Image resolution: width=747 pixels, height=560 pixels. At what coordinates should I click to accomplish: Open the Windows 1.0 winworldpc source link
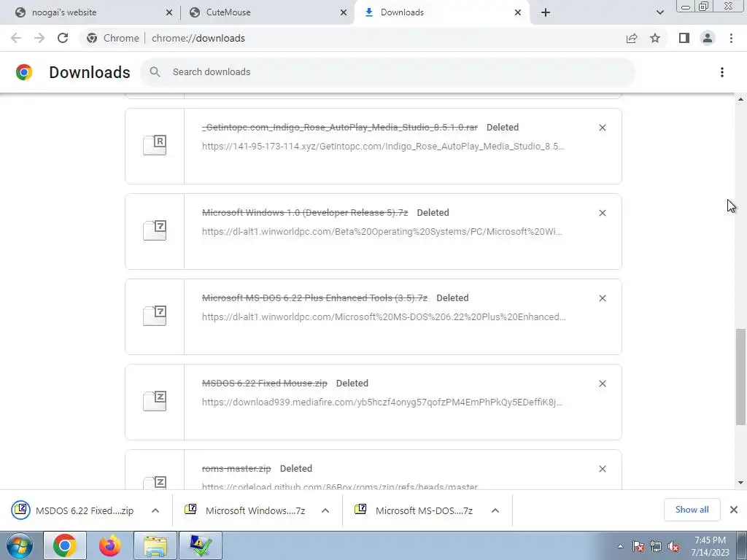pos(382,231)
